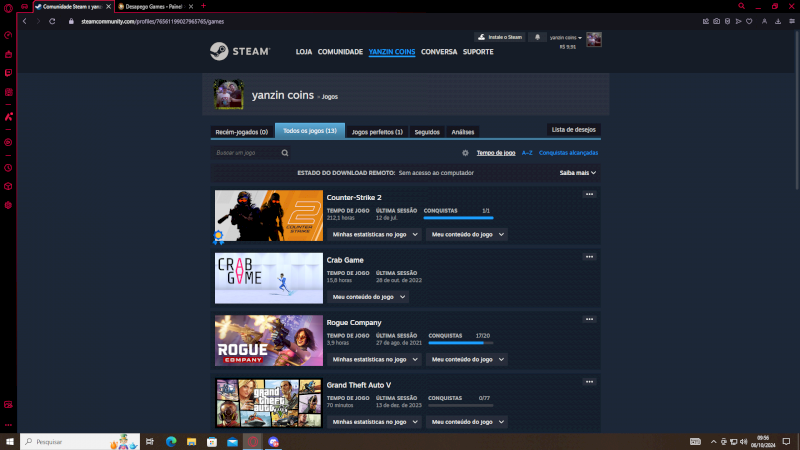This screenshot has height=450, width=800.
Task: Open the Crab Game thumbnail
Action: pyautogui.click(x=269, y=278)
